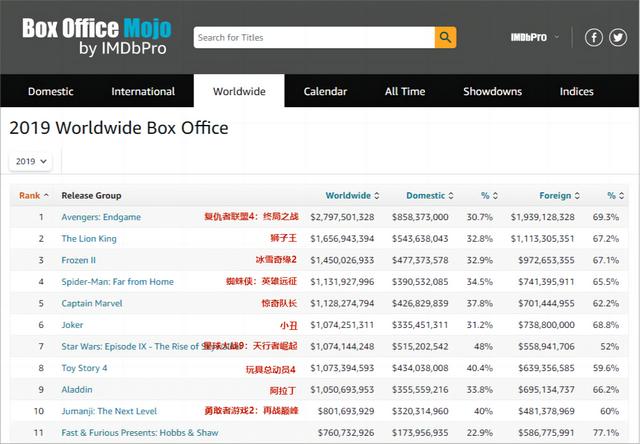Open Captain Marvel link
Screen dimensions: 640x444
point(92,304)
